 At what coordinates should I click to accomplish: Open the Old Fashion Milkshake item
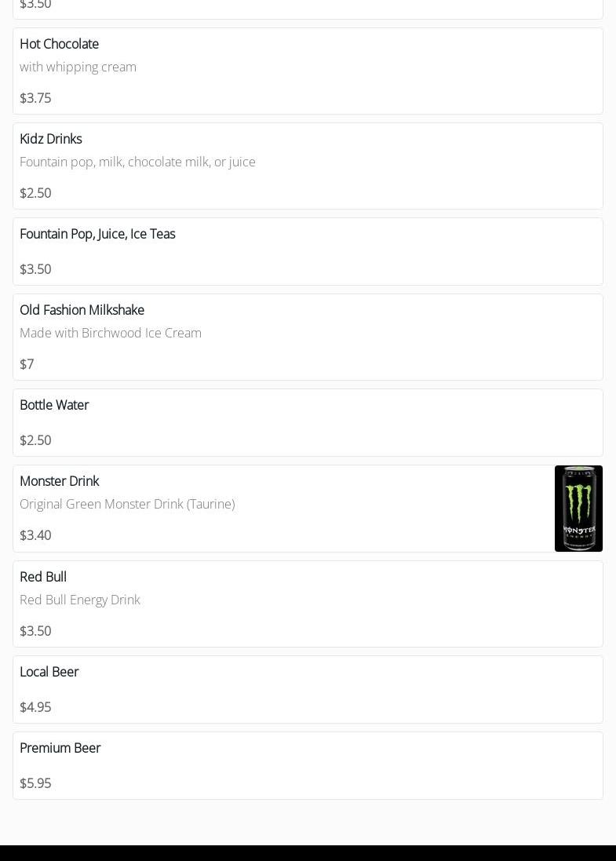(x=82, y=310)
